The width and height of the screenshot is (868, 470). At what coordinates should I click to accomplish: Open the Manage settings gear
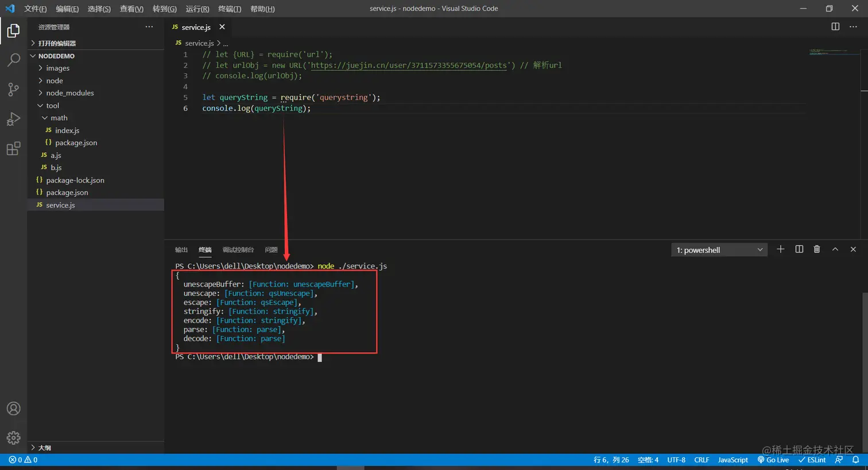[13, 438]
